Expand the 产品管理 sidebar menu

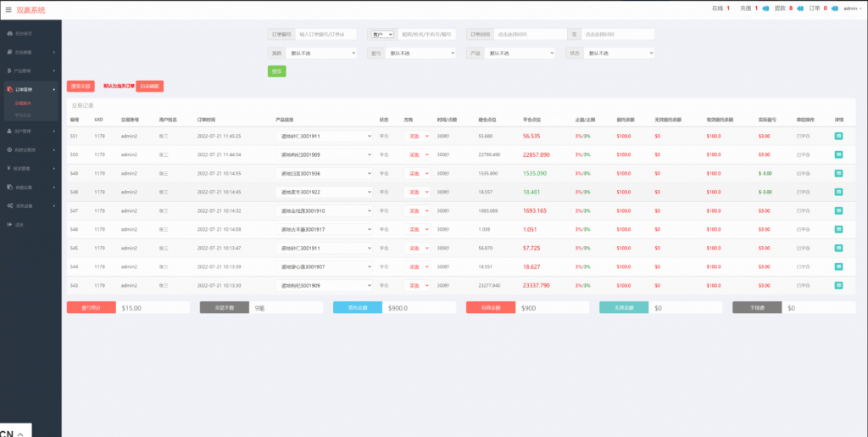click(x=31, y=71)
